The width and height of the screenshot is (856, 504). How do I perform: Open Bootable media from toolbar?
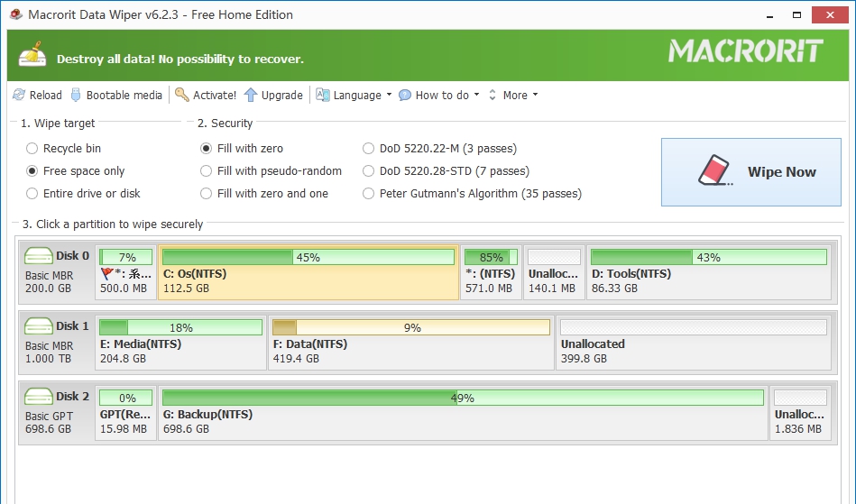[124, 95]
